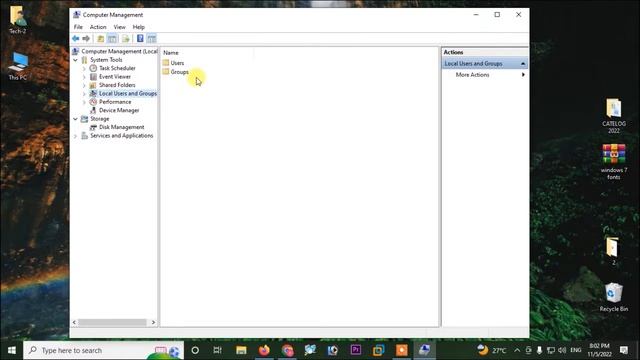Expand the Task Scheduler node arrow
640x360 pixels.
[84, 68]
